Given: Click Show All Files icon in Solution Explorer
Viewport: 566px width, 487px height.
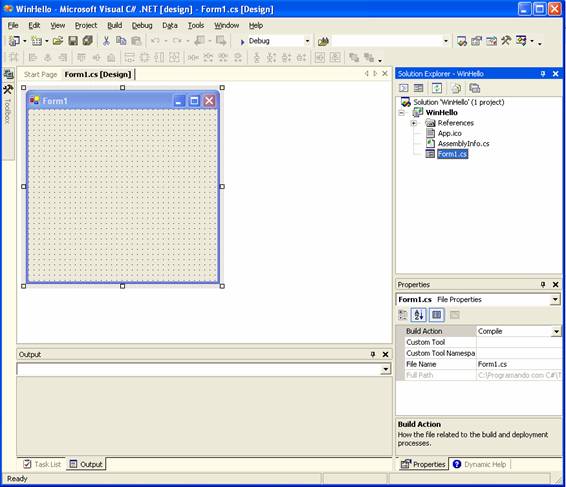Looking at the screenshot, I should click(456, 88).
